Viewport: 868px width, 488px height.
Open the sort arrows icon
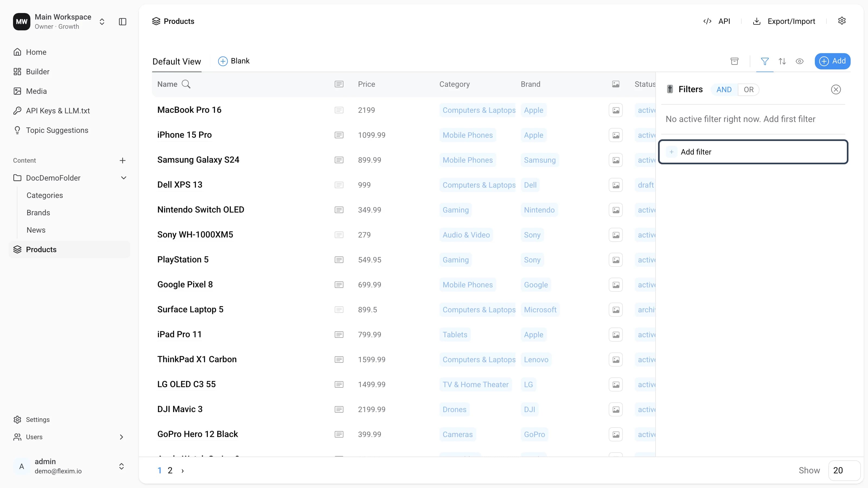point(782,61)
